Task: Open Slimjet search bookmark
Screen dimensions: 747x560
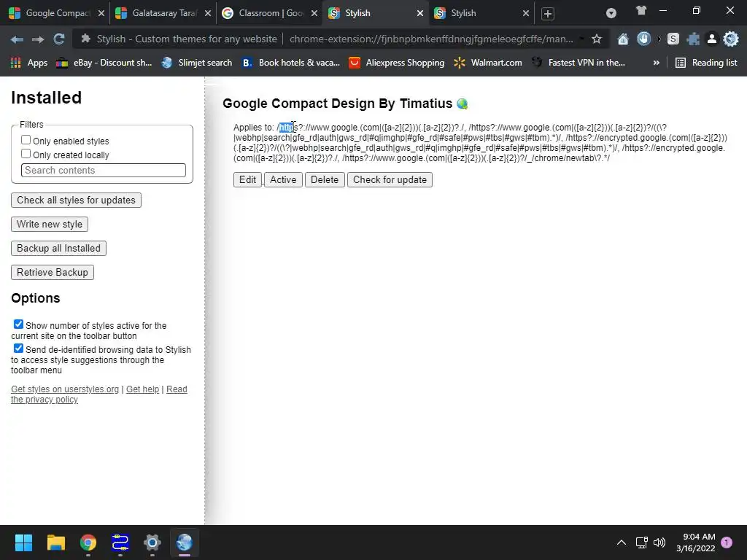Action: pos(197,63)
